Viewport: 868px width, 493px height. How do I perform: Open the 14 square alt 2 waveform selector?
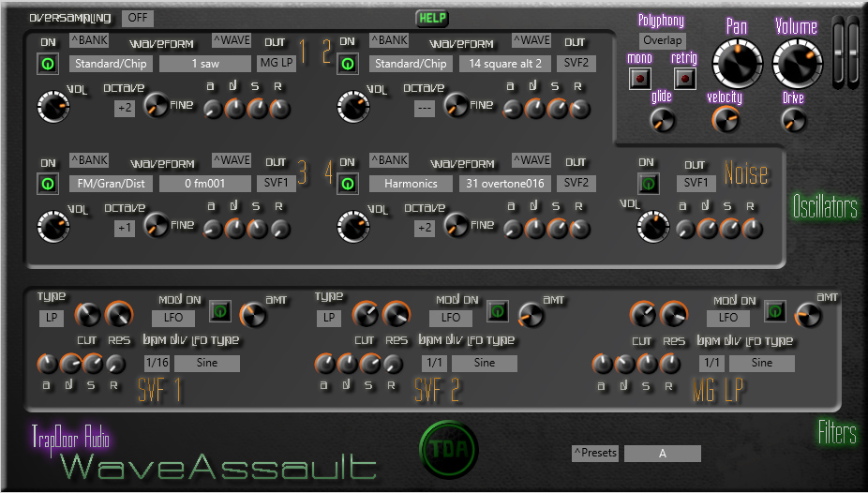pyautogui.click(x=505, y=64)
